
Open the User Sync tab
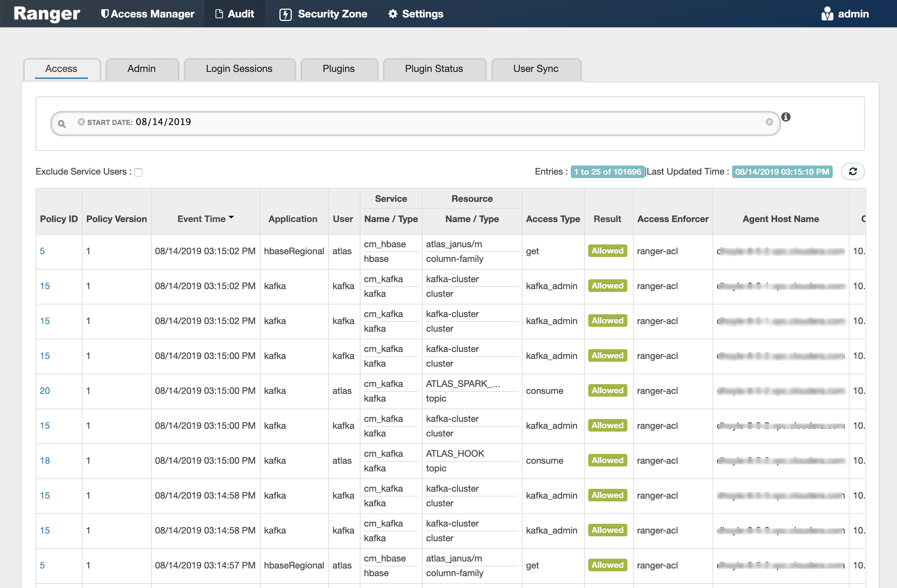(x=535, y=69)
